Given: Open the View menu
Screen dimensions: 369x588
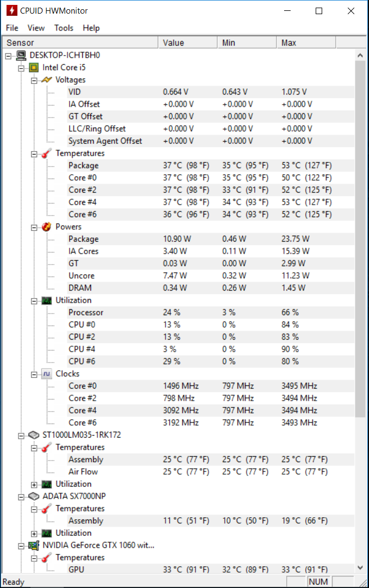Looking at the screenshot, I should (36, 28).
